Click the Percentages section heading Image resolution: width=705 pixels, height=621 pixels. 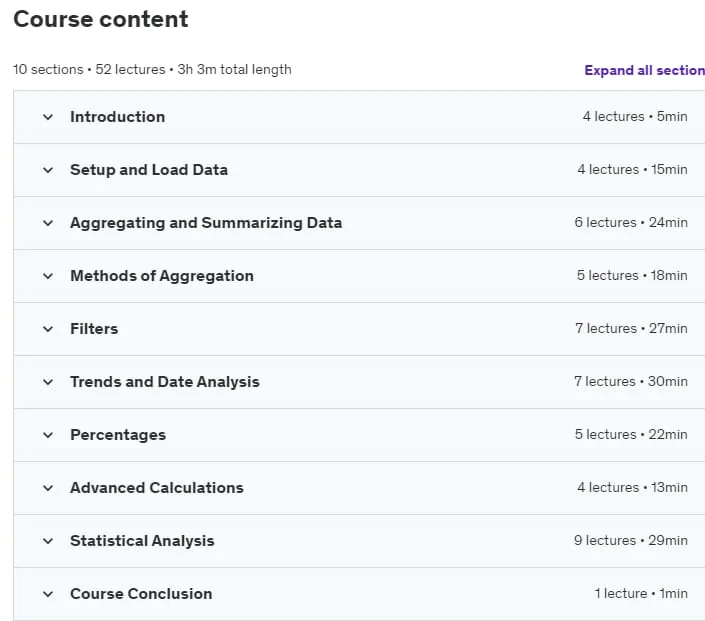pos(118,435)
